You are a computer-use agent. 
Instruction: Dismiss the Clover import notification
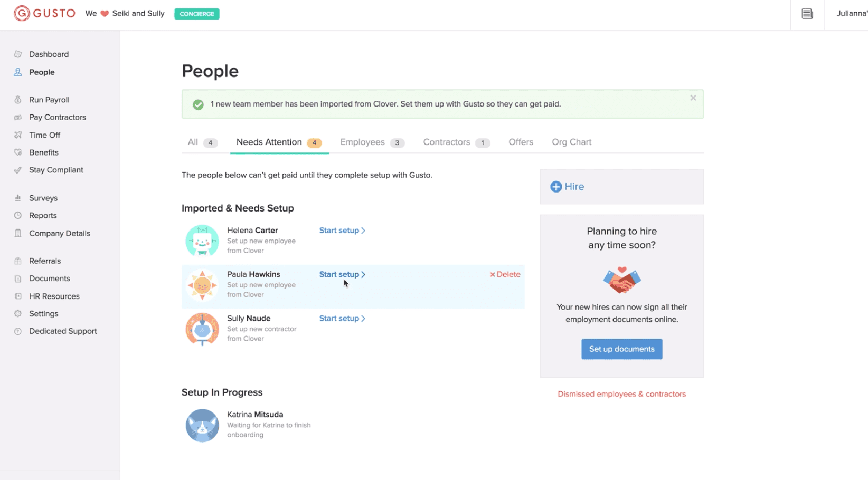693,98
